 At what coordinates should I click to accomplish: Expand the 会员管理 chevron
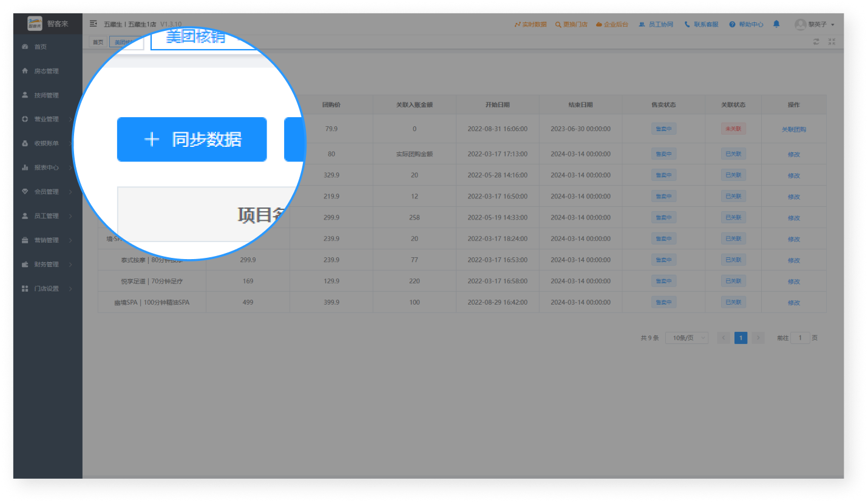click(70, 192)
